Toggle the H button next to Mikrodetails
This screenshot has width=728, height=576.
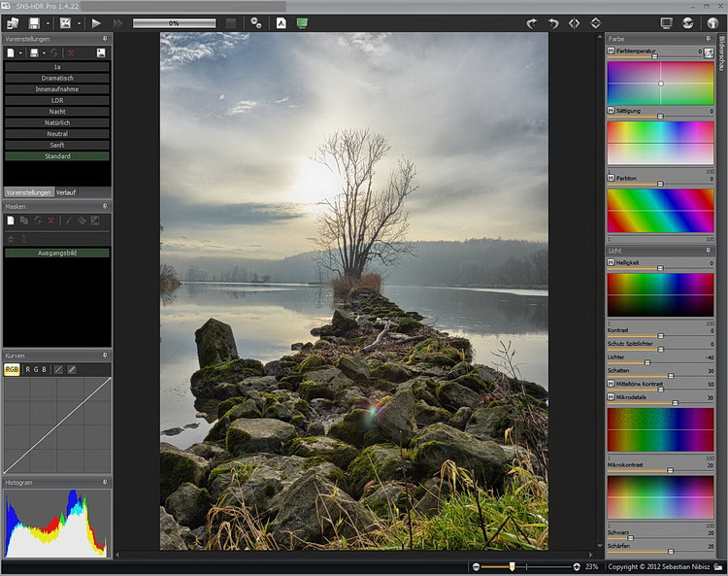tap(611, 397)
